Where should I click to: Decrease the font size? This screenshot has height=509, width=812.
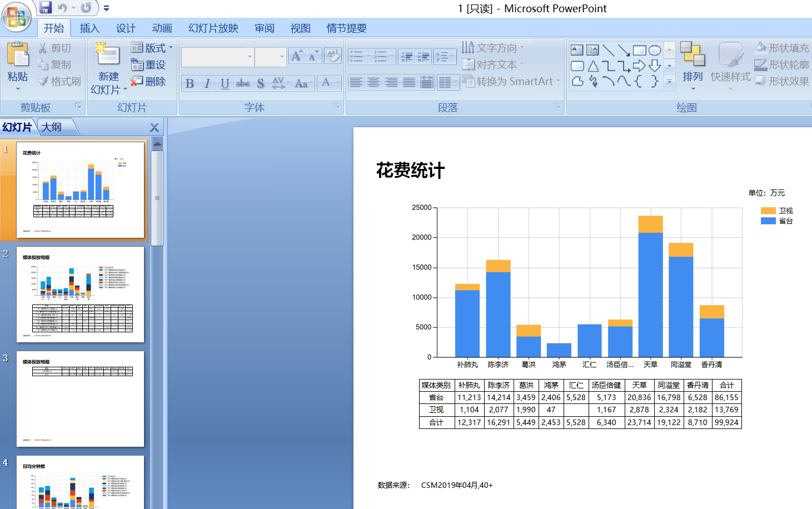point(314,56)
